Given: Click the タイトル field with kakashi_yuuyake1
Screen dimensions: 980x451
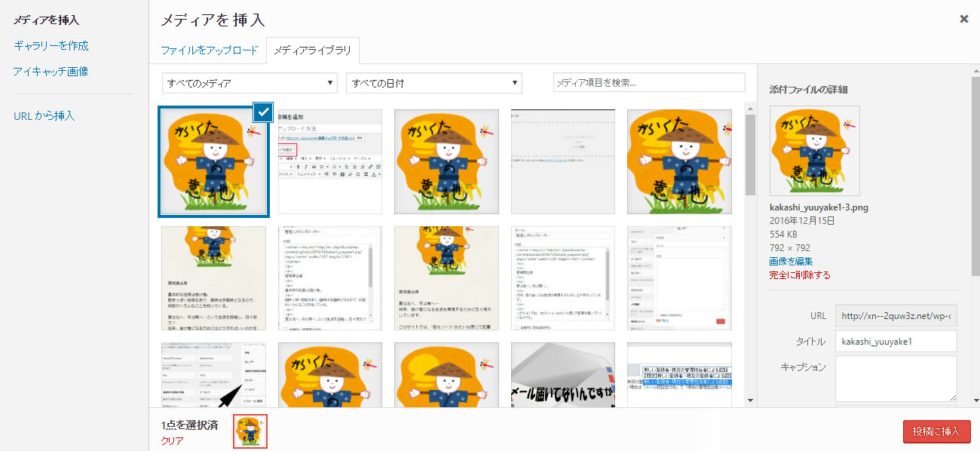Looking at the screenshot, I should click(x=896, y=341).
